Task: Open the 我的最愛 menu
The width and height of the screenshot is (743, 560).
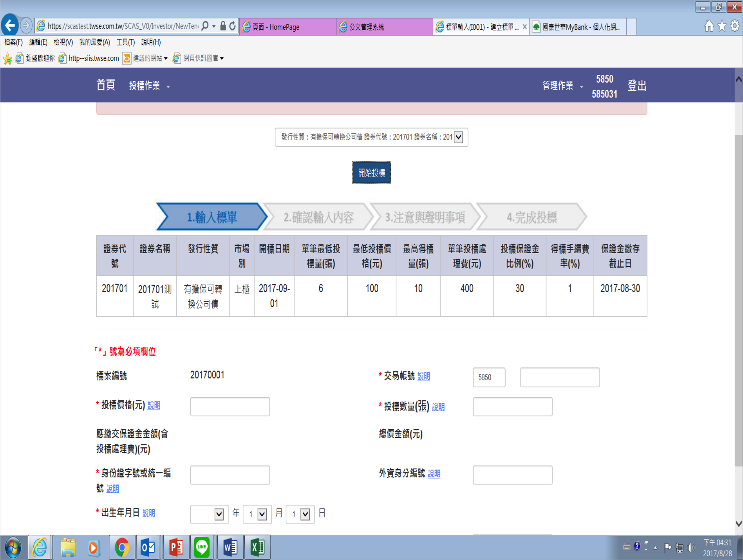Action: pos(94,42)
